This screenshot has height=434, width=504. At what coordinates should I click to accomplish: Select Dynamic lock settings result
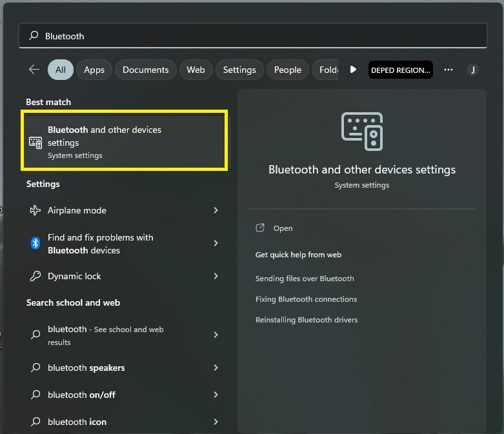124,276
